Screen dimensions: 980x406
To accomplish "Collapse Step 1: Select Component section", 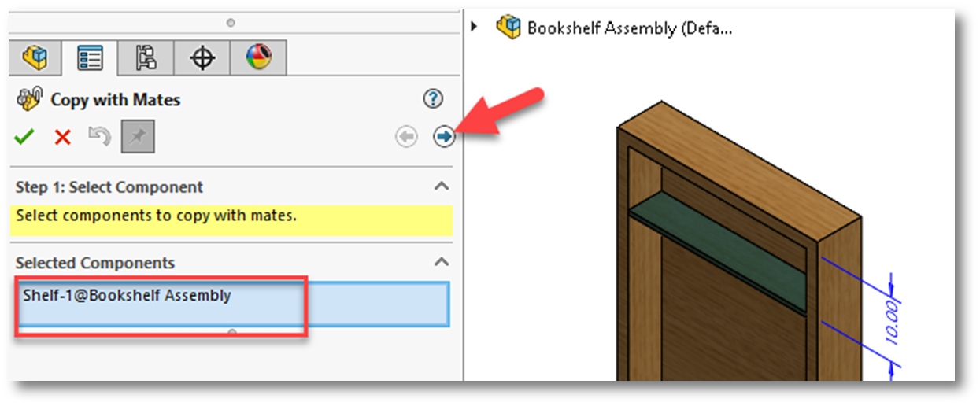I will click(442, 186).
